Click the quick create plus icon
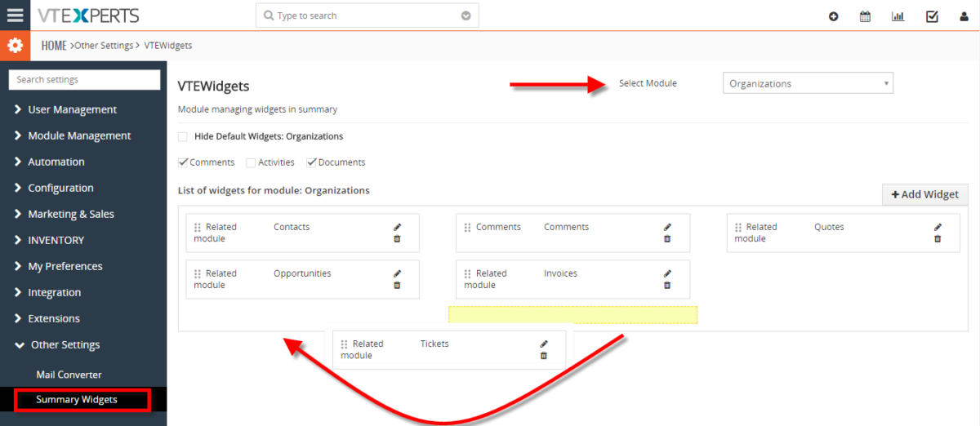This screenshot has width=980, height=426. 833,16
